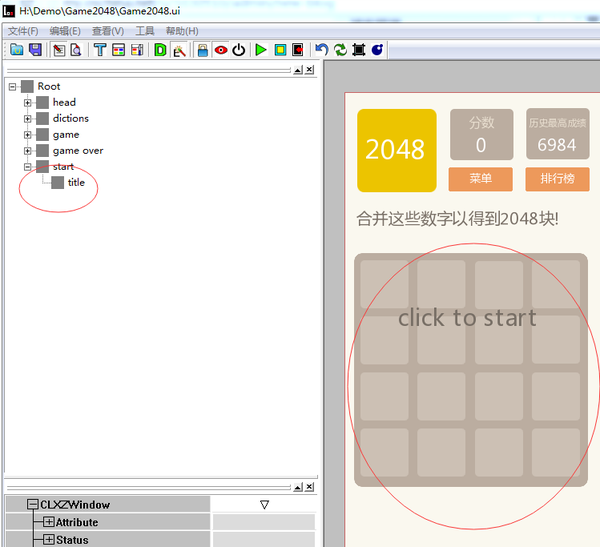Click the dark blue bomb icon
This screenshot has width=600, height=547.
click(x=377, y=50)
